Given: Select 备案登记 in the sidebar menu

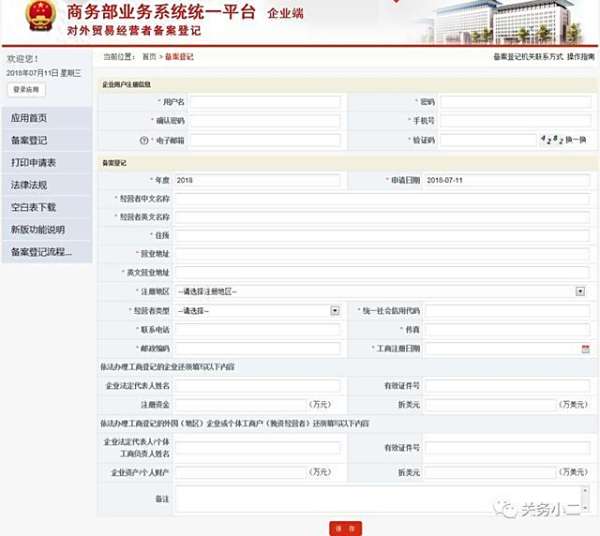Looking at the screenshot, I should coord(47,140).
